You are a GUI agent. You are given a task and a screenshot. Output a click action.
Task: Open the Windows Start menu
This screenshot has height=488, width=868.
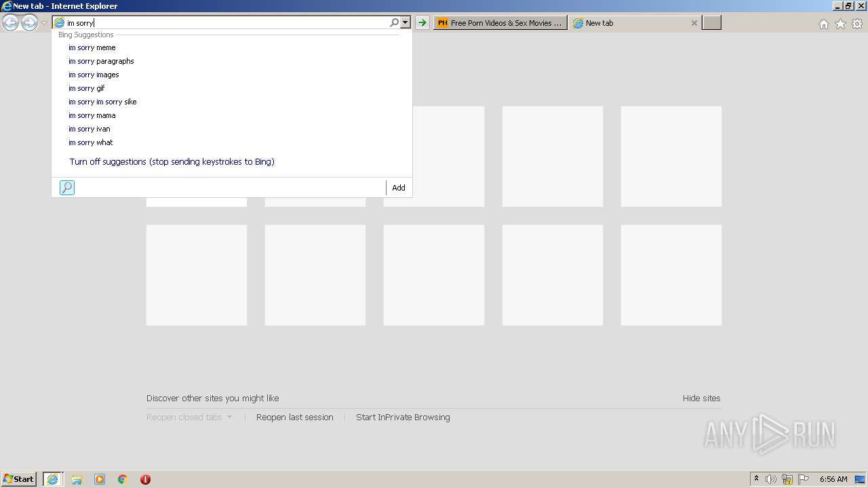coord(18,479)
